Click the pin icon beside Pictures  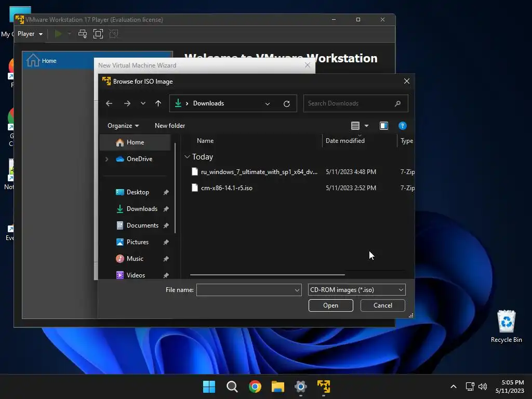166,242
